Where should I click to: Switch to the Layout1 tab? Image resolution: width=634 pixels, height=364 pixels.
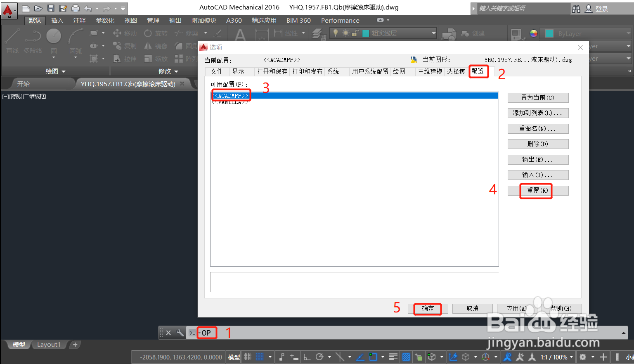[49, 345]
